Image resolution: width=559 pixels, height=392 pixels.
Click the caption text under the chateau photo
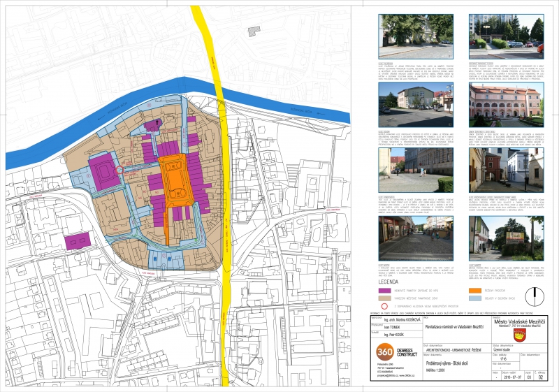pos(506,138)
